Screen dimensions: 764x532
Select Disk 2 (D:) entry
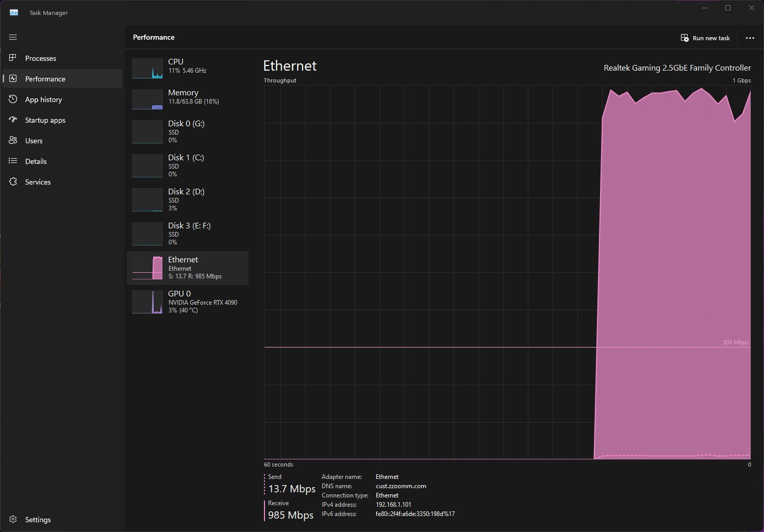click(188, 199)
